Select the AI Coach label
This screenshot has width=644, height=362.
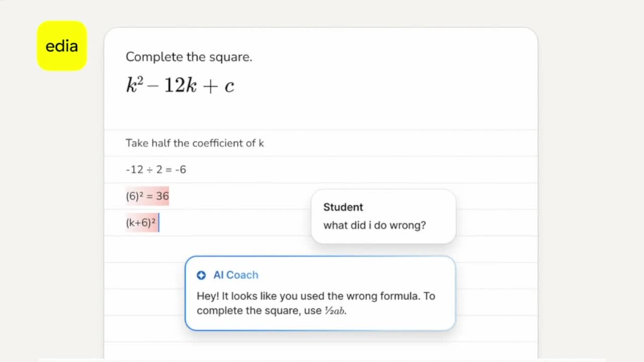point(235,275)
